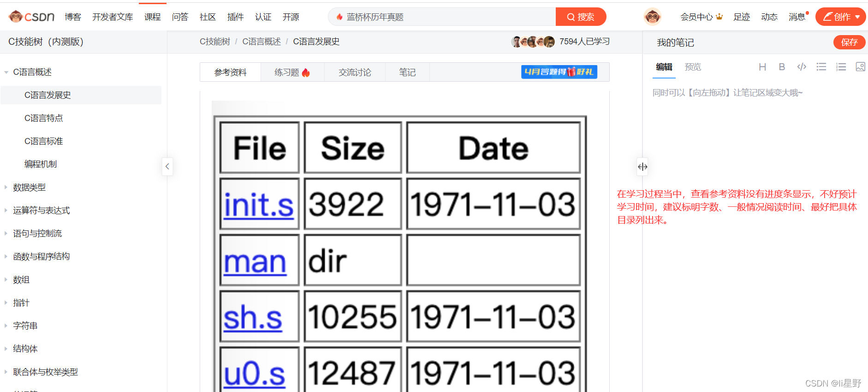
Task: Click the heading H icon in notes toolbar
Action: pyautogui.click(x=762, y=67)
